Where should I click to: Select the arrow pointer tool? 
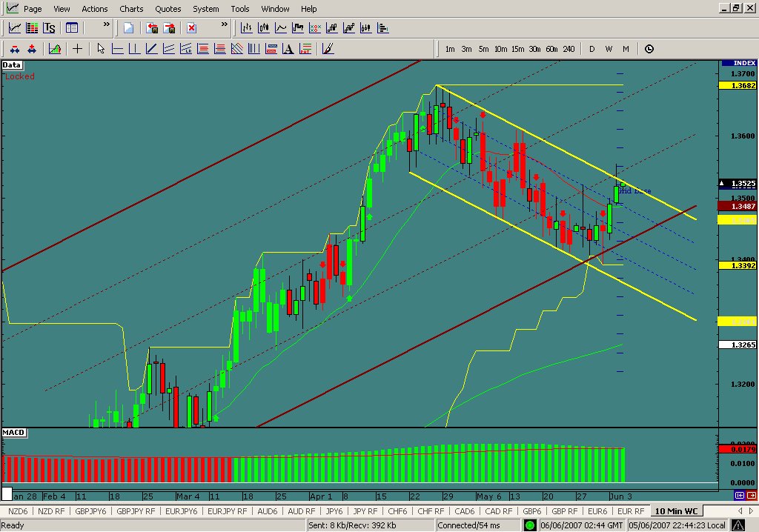[100, 49]
